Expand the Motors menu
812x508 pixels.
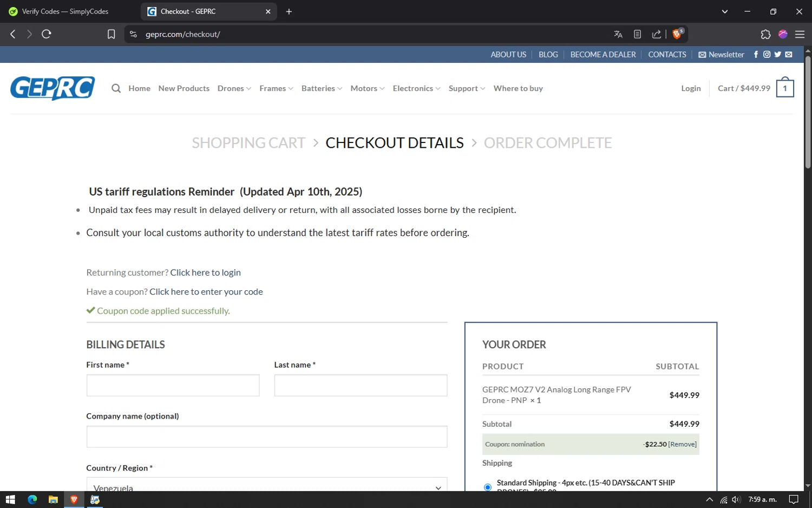[368, 88]
